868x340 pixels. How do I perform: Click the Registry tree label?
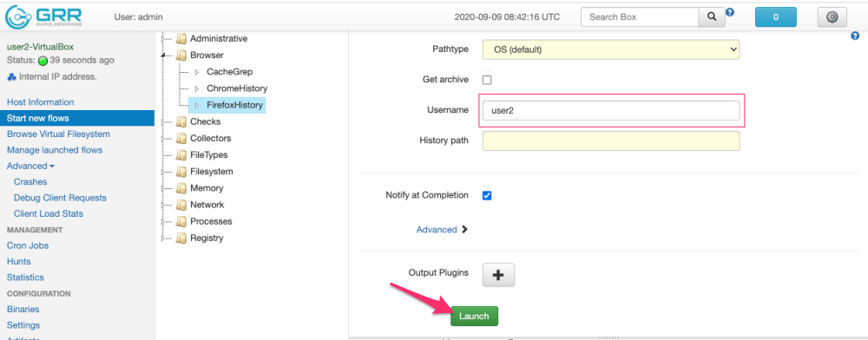(x=207, y=238)
